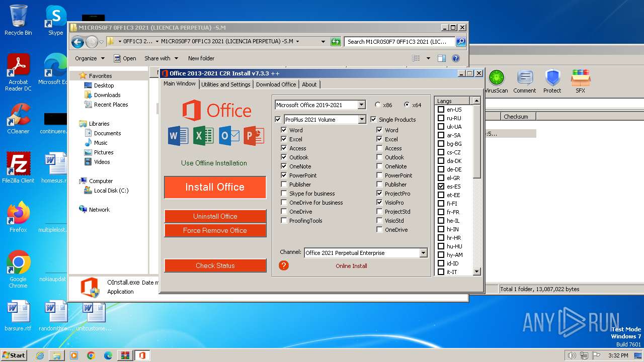Click the SFX icon in WinRAR
This screenshot has width=644, height=362.
580,82
